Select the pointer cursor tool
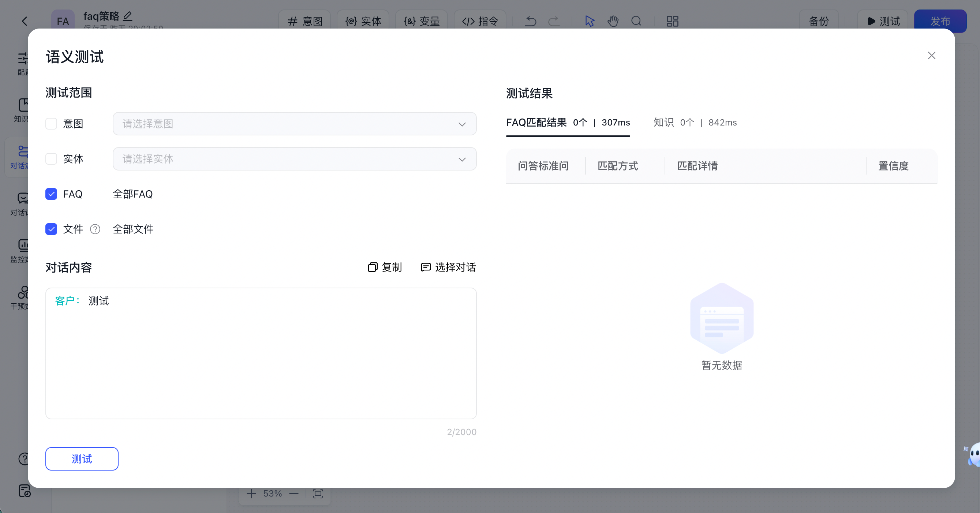The image size is (980, 513). point(590,21)
